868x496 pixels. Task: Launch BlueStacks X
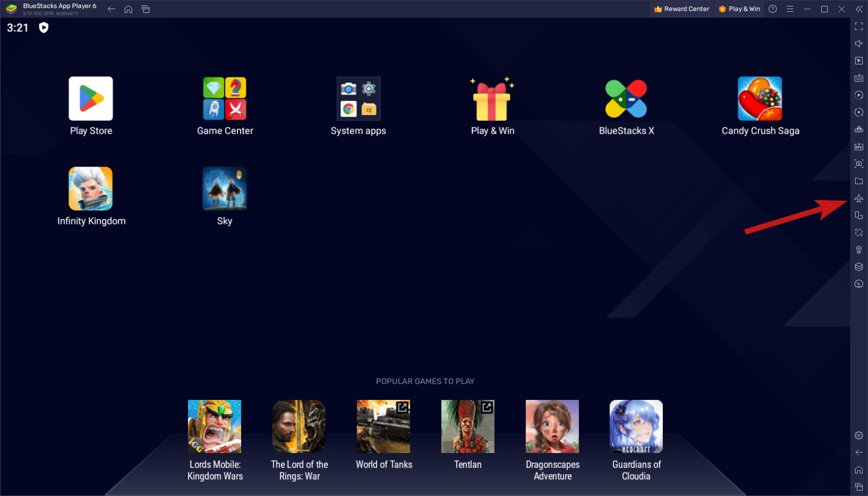click(x=626, y=99)
